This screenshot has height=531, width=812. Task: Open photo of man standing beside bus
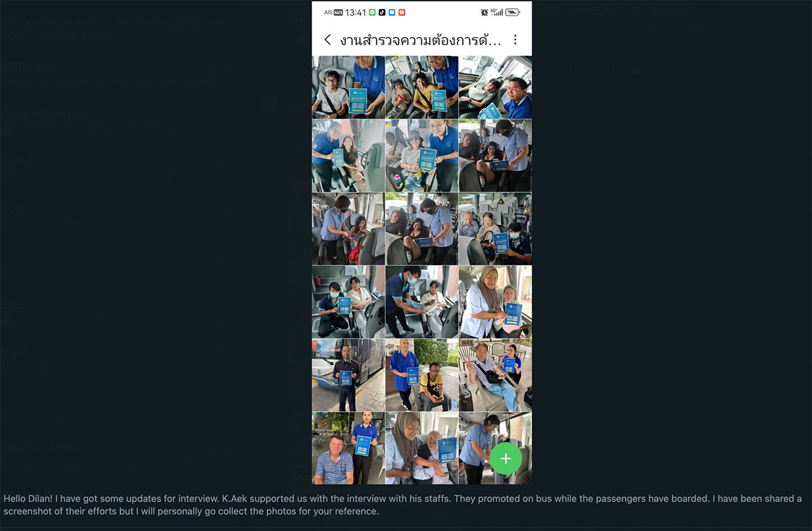pyautogui.click(x=348, y=374)
